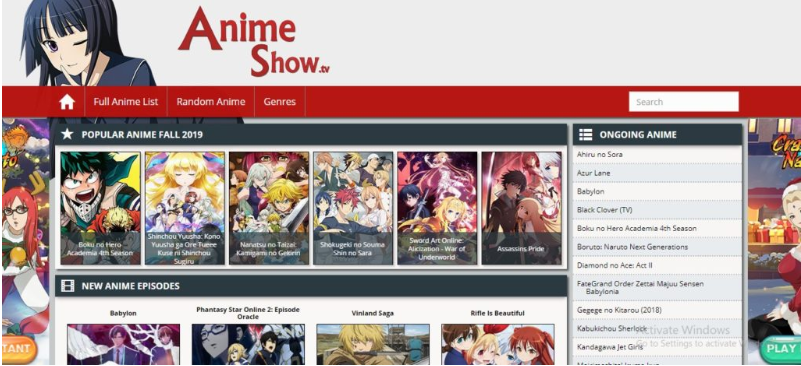801x366 pixels.
Task: Open the Rifle Is Beautiful episode thumbnail
Action: [x=498, y=345]
